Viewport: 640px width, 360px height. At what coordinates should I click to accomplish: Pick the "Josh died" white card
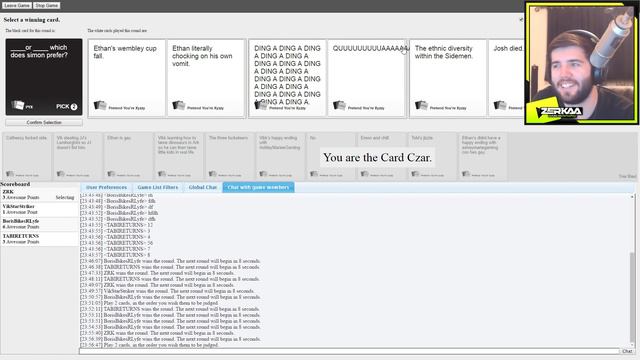tap(506, 78)
